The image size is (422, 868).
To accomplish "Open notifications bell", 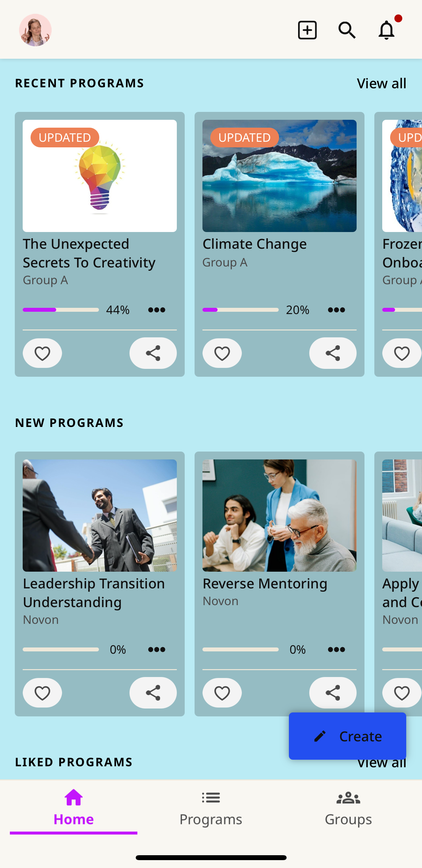I will (387, 30).
